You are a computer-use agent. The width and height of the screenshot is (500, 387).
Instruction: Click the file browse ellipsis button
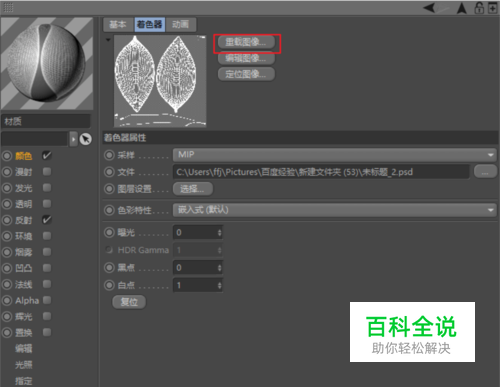[x=485, y=172]
